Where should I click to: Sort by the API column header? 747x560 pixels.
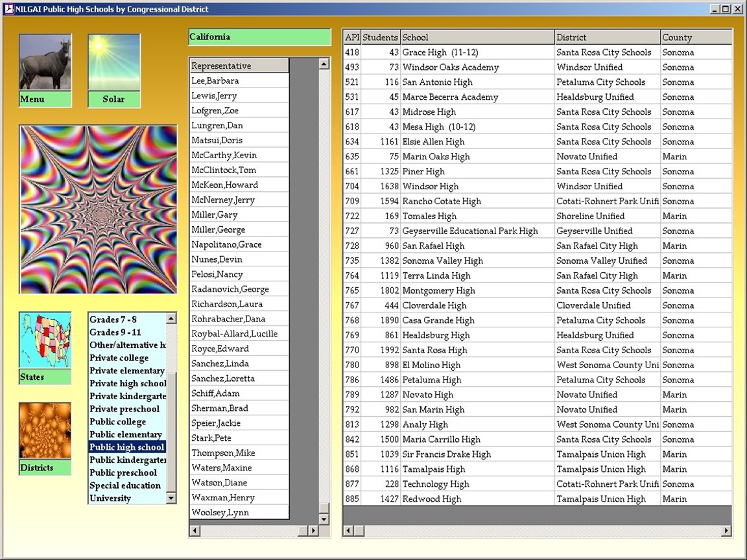(x=351, y=38)
